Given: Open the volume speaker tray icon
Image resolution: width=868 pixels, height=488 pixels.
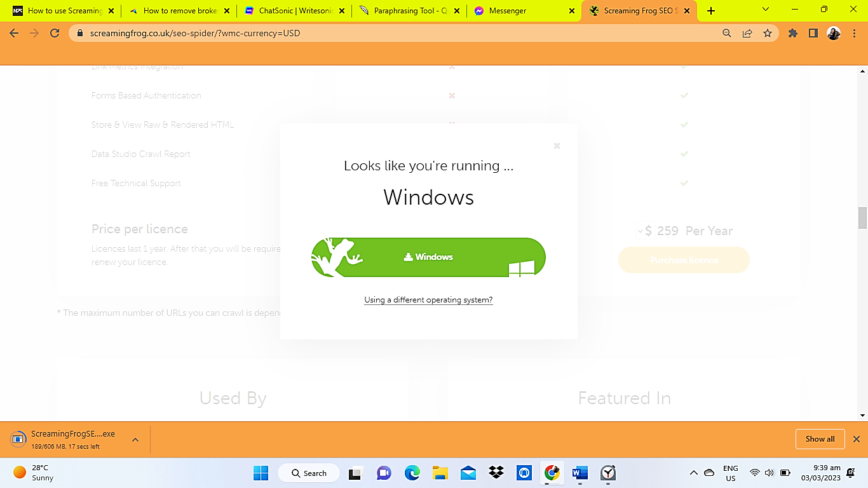Looking at the screenshot, I should click(770, 473).
